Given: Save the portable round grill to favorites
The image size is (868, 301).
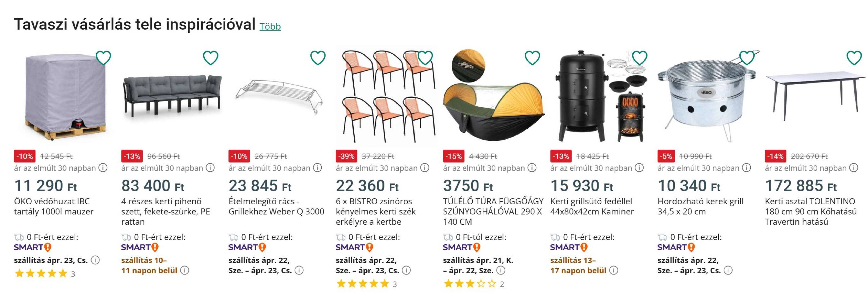Looking at the screenshot, I should [747, 58].
